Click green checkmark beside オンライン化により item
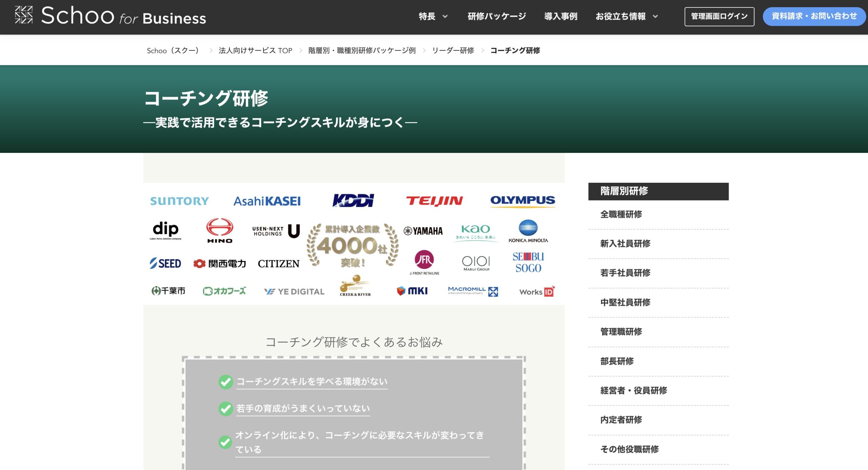 pos(225,442)
